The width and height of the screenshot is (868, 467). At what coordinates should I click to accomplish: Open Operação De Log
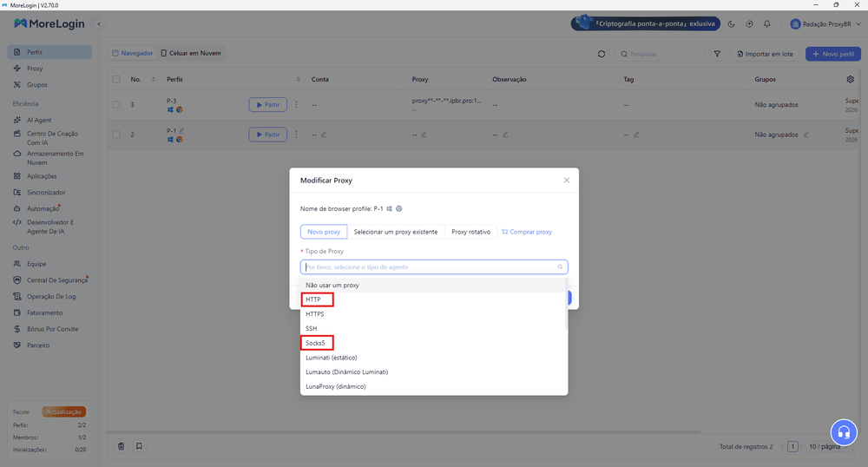point(49,297)
